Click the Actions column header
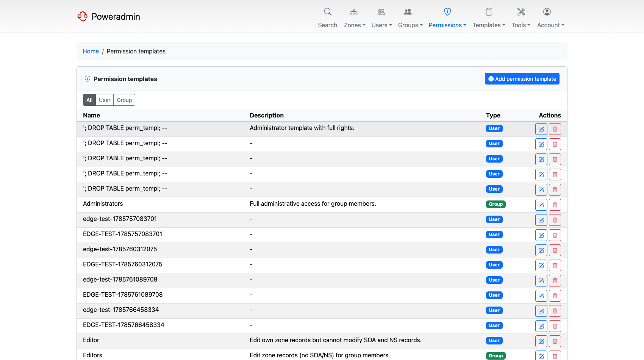Screen dimensions: 644x360 550,115
